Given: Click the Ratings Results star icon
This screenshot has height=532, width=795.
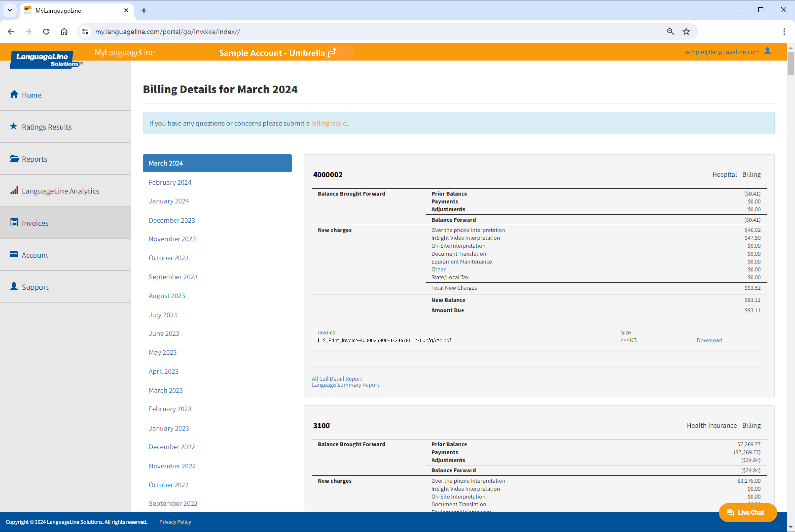Looking at the screenshot, I should click(x=14, y=126).
